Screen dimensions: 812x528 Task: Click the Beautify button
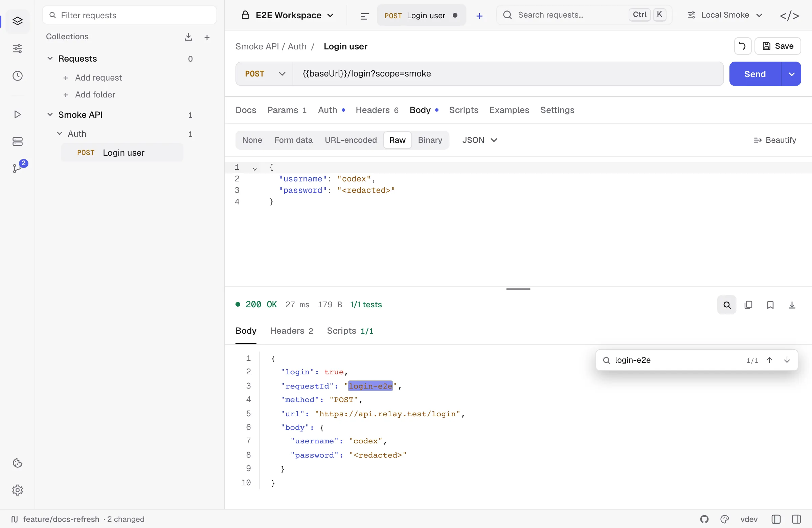click(774, 140)
